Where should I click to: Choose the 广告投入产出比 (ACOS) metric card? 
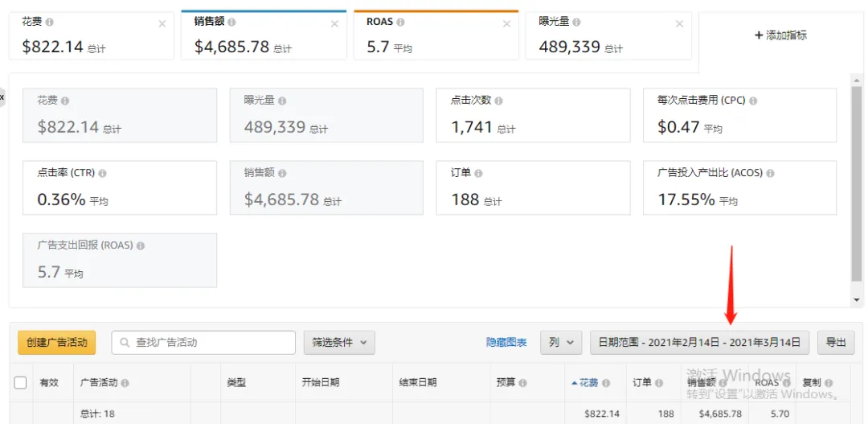pos(739,187)
